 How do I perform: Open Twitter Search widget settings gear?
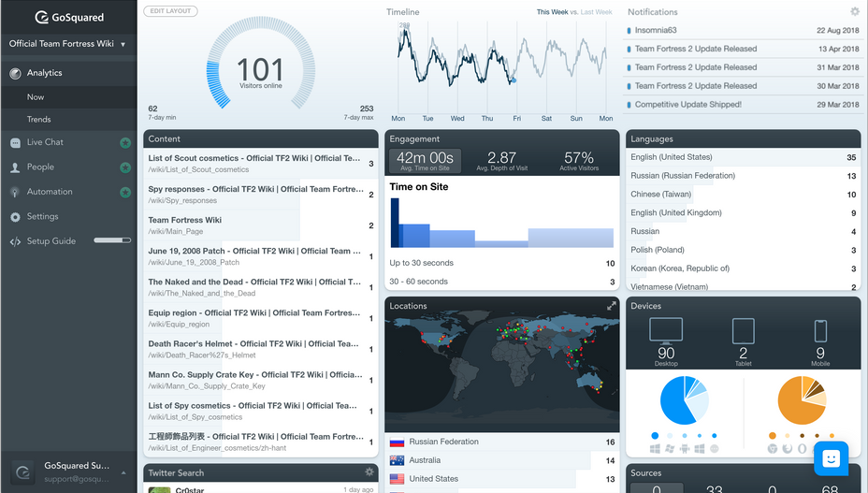coord(369,471)
